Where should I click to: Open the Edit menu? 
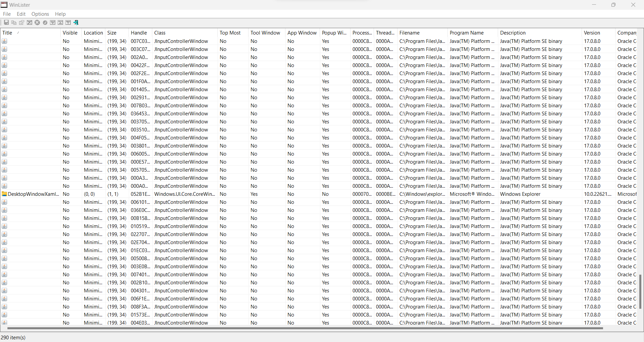[x=21, y=14]
